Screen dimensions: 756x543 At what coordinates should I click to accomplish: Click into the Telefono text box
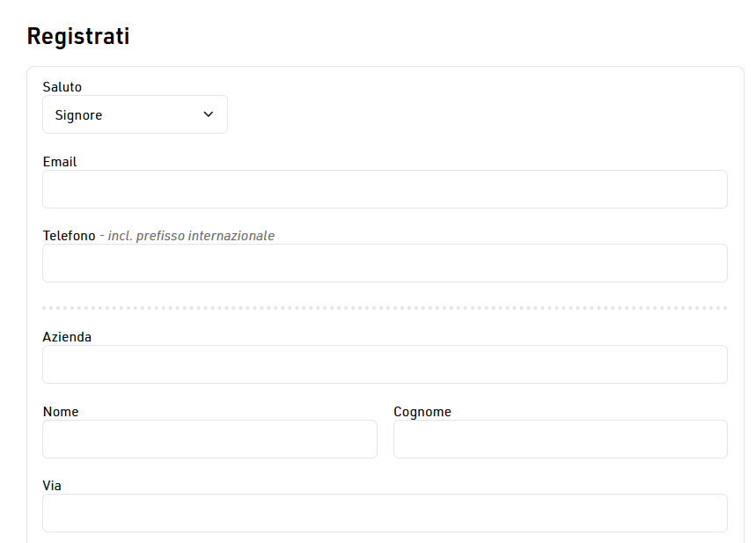pos(385,263)
